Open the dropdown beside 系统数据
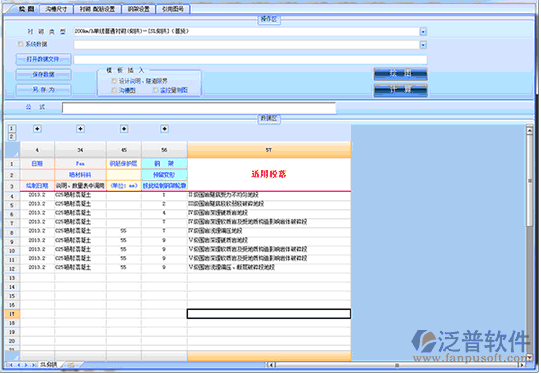541x374 pixels. click(x=423, y=45)
